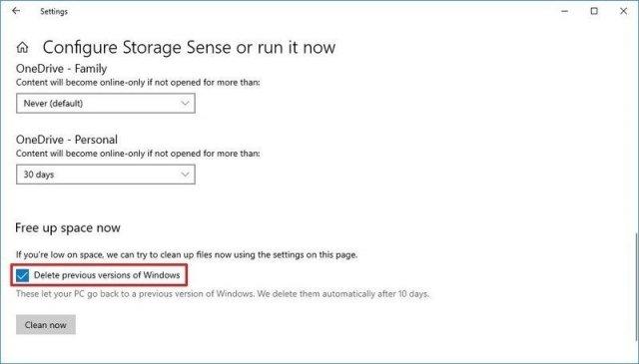This screenshot has height=364, width=639.
Task: Minimize the Settings window
Action: point(564,11)
